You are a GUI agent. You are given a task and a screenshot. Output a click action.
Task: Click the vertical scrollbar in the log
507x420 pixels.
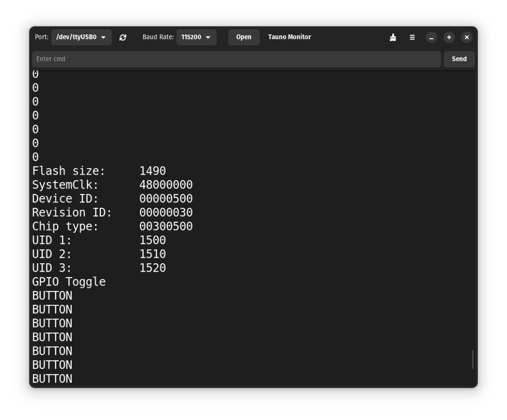pyautogui.click(x=472, y=359)
